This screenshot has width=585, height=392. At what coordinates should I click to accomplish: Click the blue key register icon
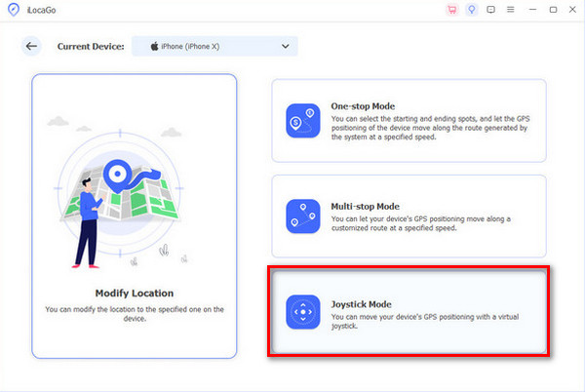click(x=471, y=10)
